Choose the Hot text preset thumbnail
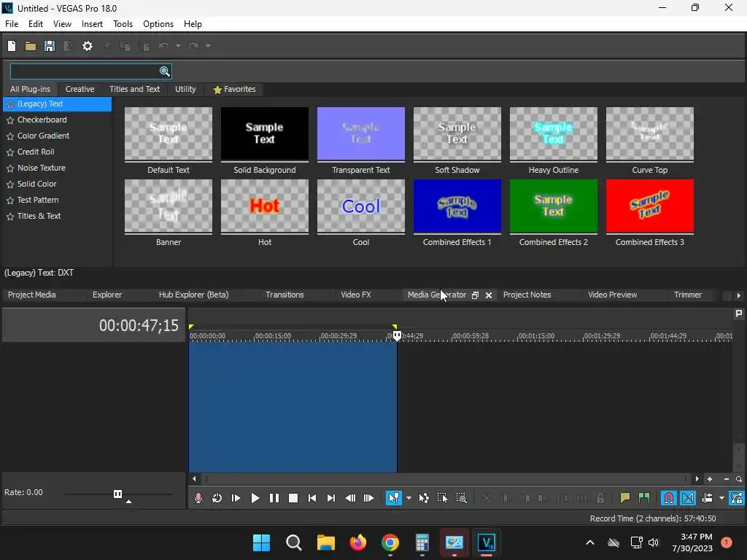 pyautogui.click(x=264, y=206)
